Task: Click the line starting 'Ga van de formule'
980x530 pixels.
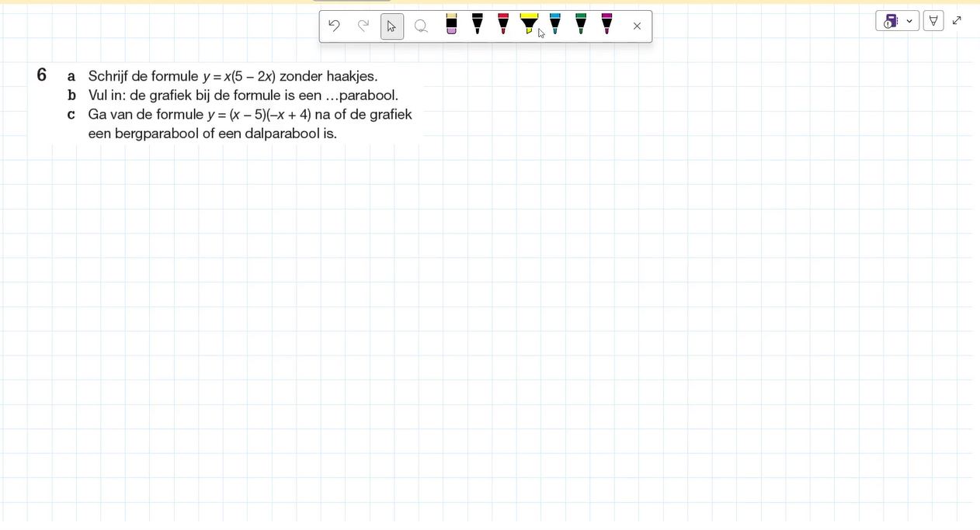Action: click(x=250, y=115)
